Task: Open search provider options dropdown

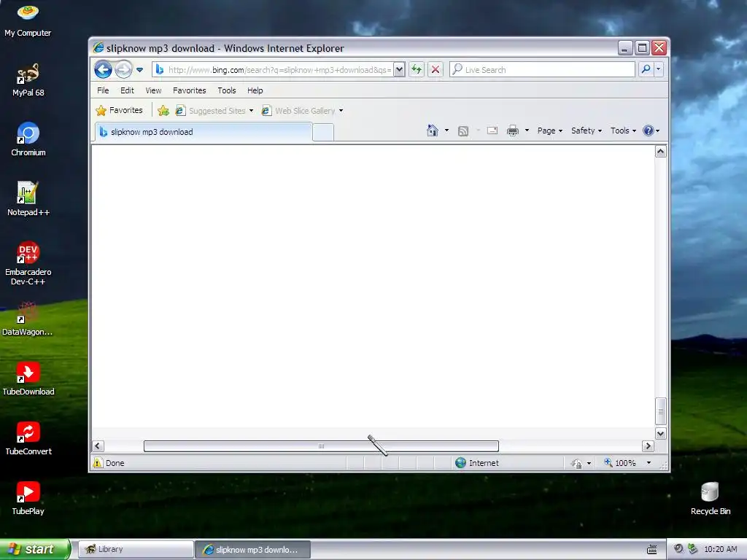Action: 659,69
